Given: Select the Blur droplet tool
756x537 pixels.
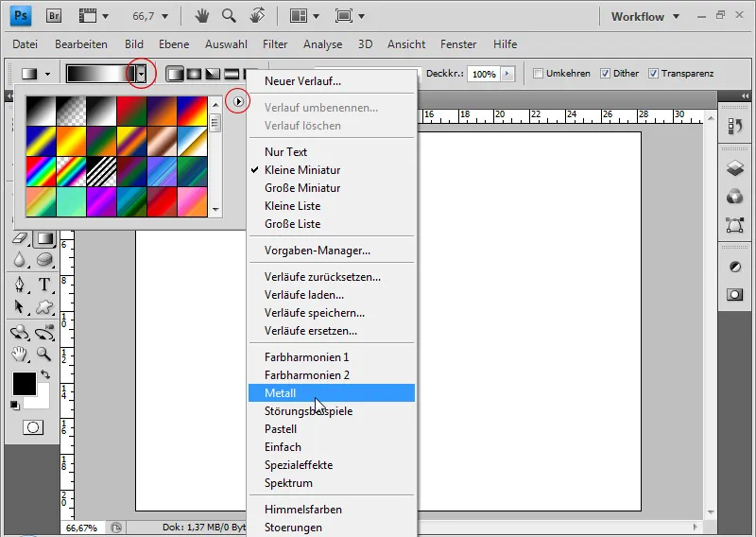Looking at the screenshot, I should [20, 260].
